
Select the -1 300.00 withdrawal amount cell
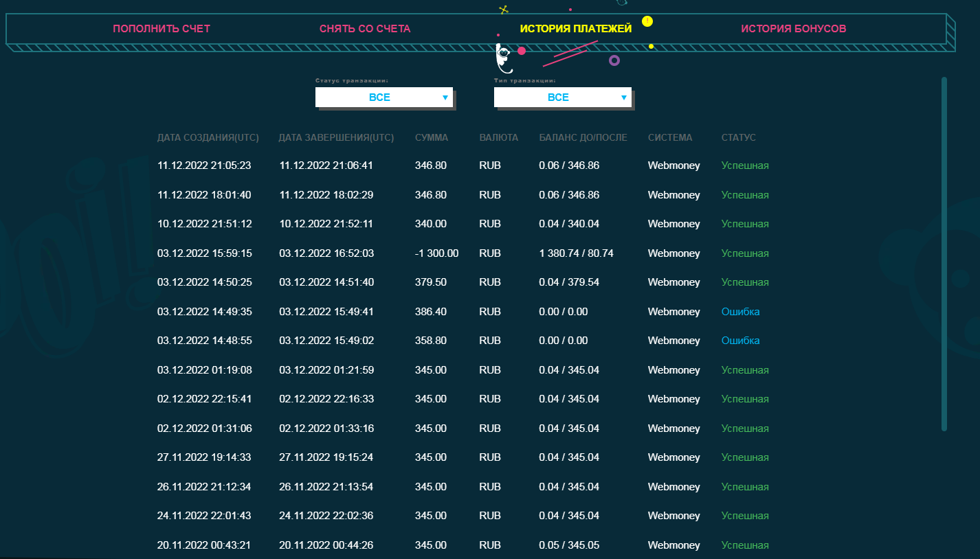click(x=436, y=253)
